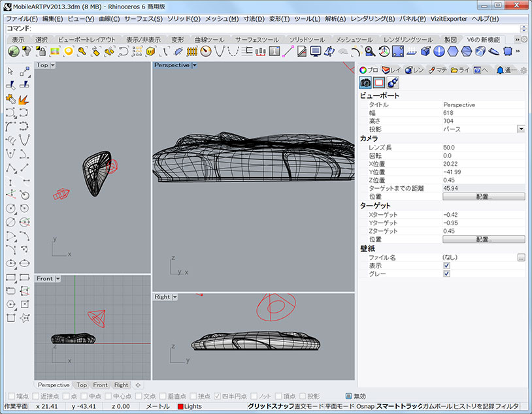Click the camera position 配置 button
Image resolution: width=532 pixels, height=414 pixels.
point(483,197)
